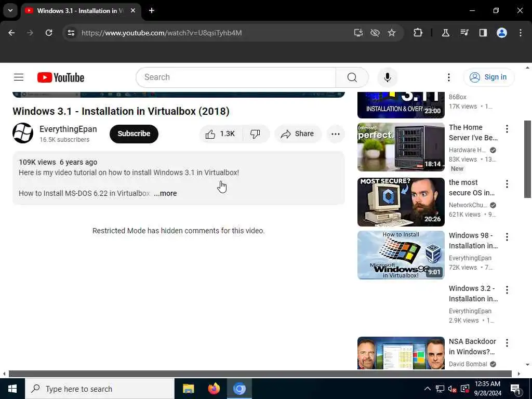The width and height of the screenshot is (532, 399).
Task: Open the Windows 98 in Virtualbox thumbnail
Action: click(x=401, y=255)
